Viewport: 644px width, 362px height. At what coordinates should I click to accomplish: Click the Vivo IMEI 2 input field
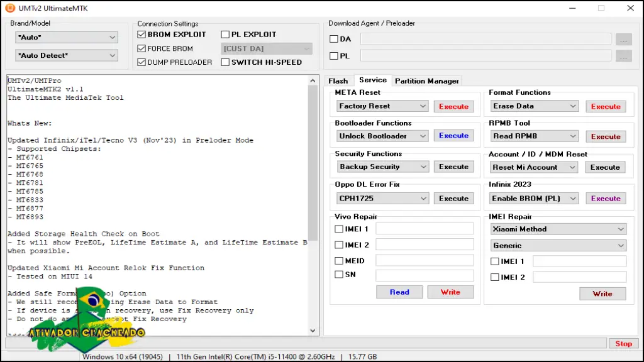pyautogui.click(x=425, y=244)
